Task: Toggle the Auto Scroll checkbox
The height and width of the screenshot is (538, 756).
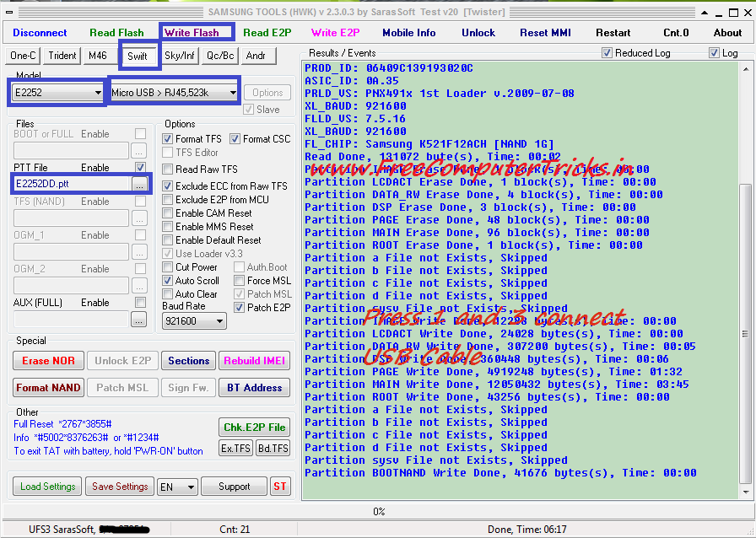Action: [x=167, y=281]
